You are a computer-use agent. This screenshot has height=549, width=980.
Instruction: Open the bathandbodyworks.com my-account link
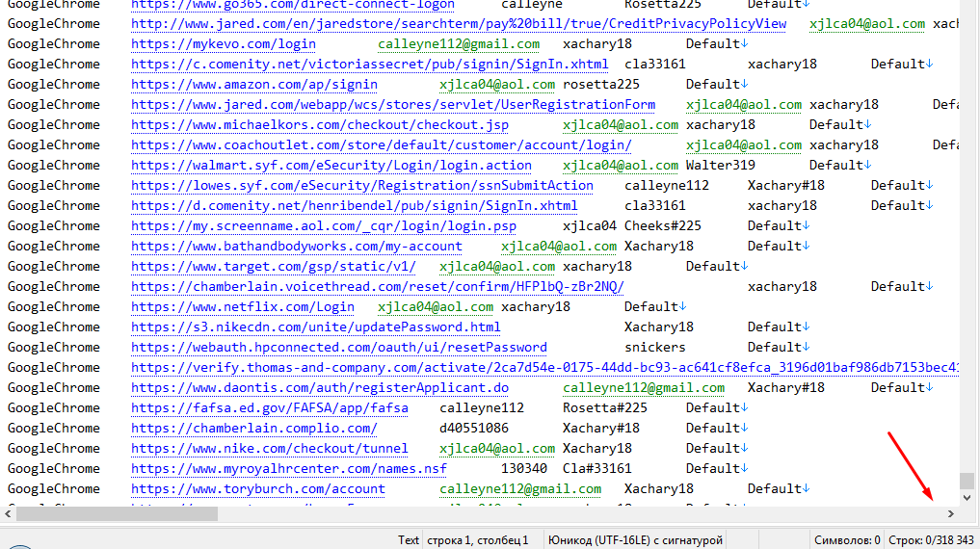(x=296, y=246)
